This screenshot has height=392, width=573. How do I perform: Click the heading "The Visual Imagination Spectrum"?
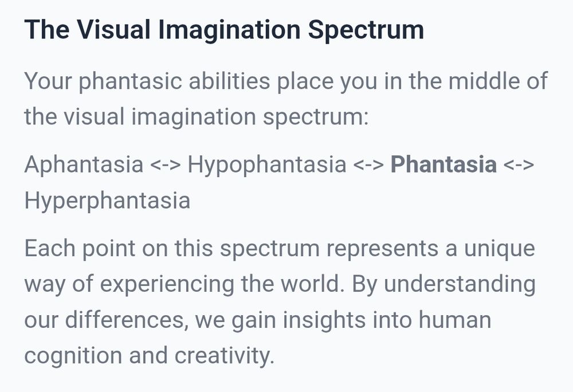224,30
